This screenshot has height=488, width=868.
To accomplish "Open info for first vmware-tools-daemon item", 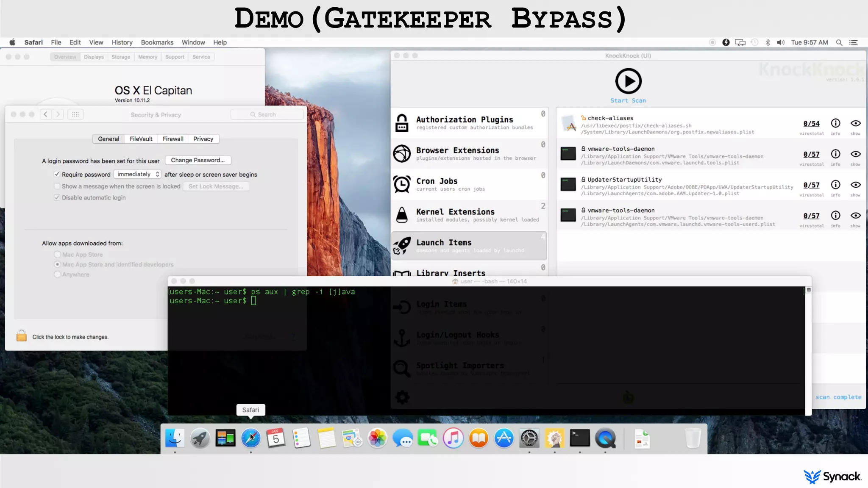I will click(835, 154).
